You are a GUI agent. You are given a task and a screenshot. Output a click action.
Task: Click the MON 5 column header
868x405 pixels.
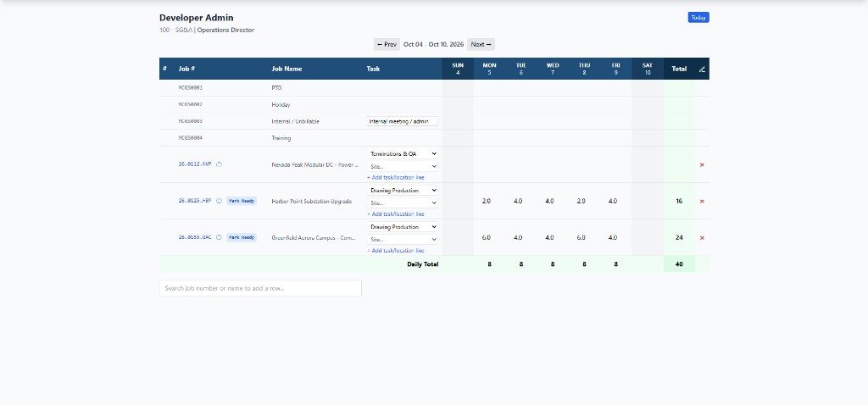coord(489,69)
